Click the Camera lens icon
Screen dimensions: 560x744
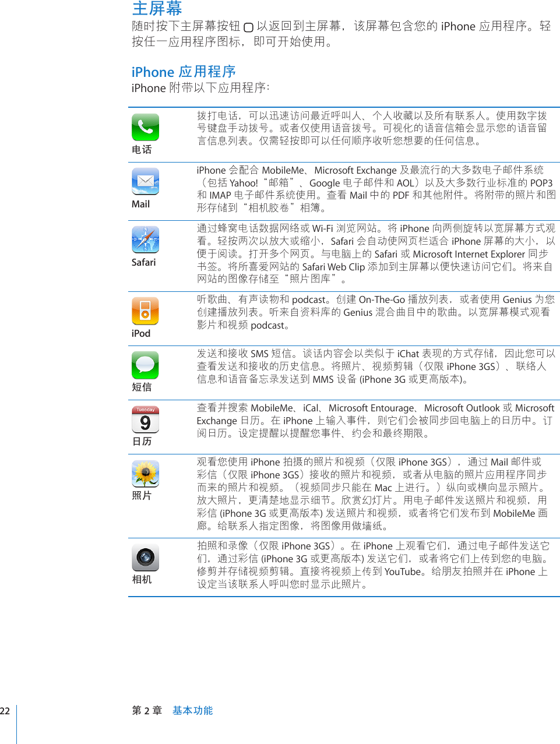[x=145, y=558]
